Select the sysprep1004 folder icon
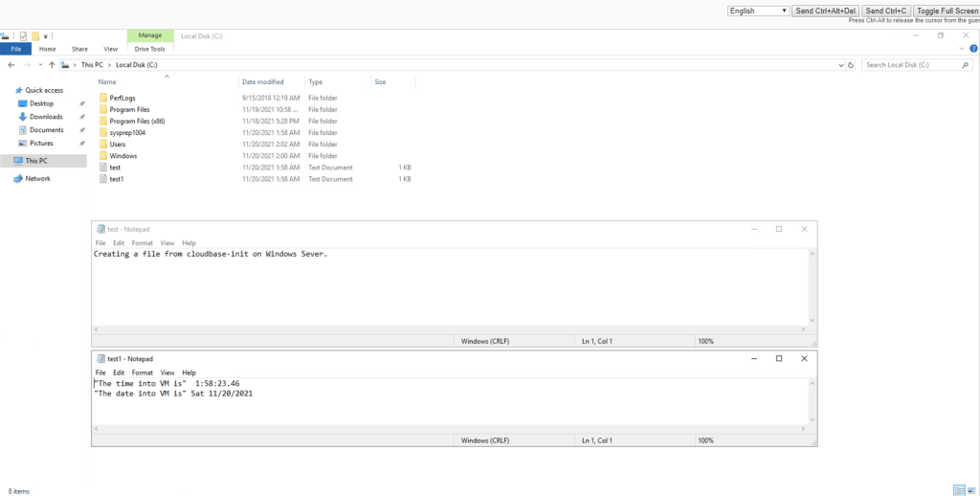This screenshot has width=980, height=496. [x=103, y=133]
